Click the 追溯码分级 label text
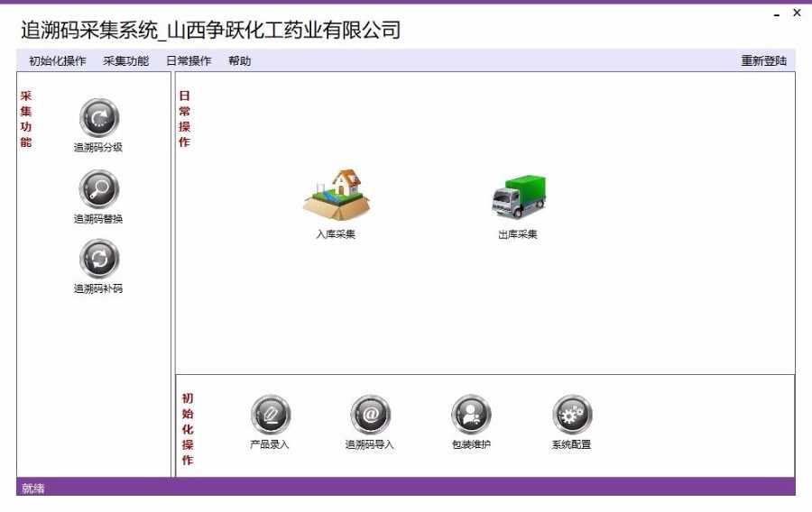812x512 pixels. point(98,148)
